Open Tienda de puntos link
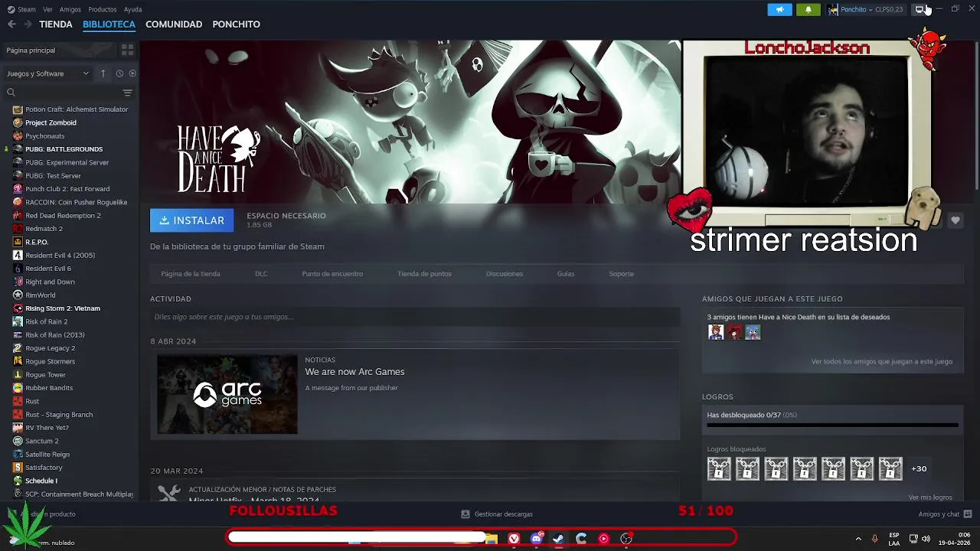 click(424, 274)
